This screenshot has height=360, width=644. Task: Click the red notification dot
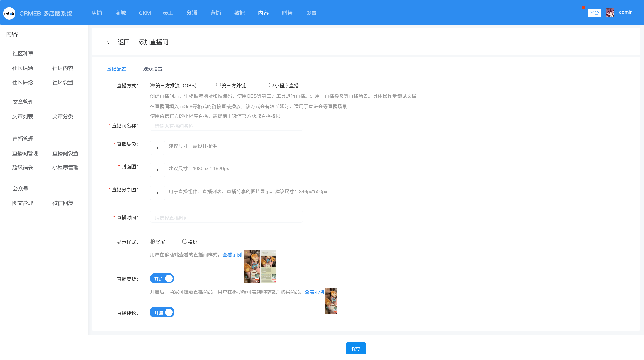point(583,7)
